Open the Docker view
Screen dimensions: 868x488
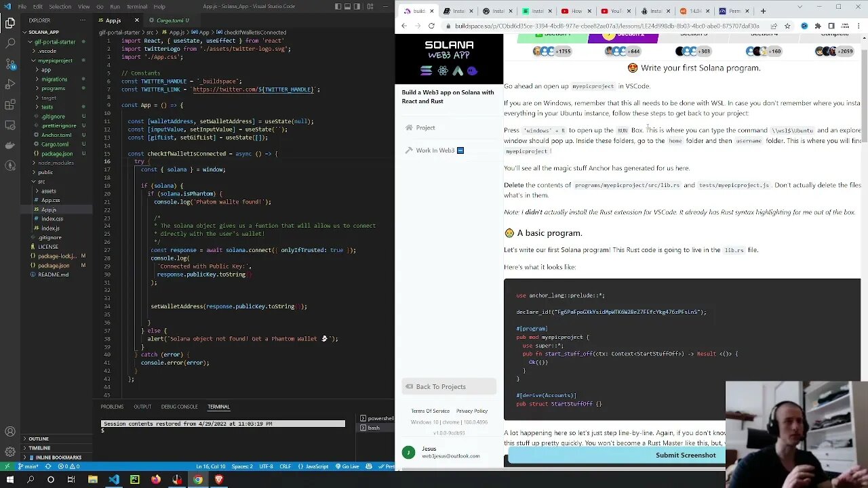10,146
